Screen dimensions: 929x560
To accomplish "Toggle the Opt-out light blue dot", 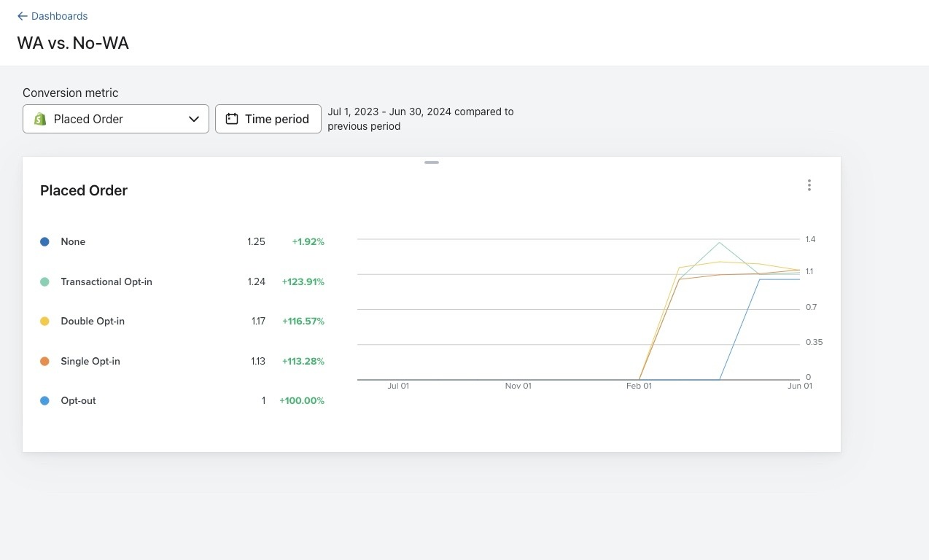I will 44,401.
